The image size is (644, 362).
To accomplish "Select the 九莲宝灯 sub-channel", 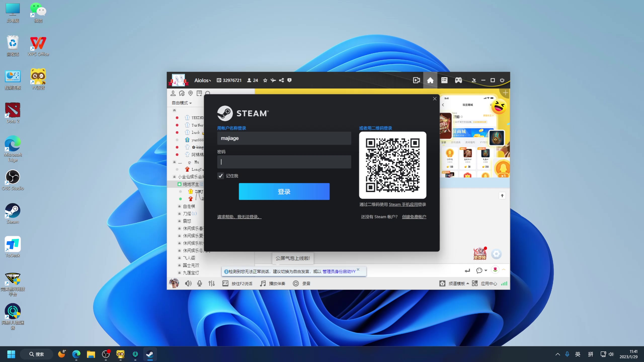I will (x=191, y=273).
